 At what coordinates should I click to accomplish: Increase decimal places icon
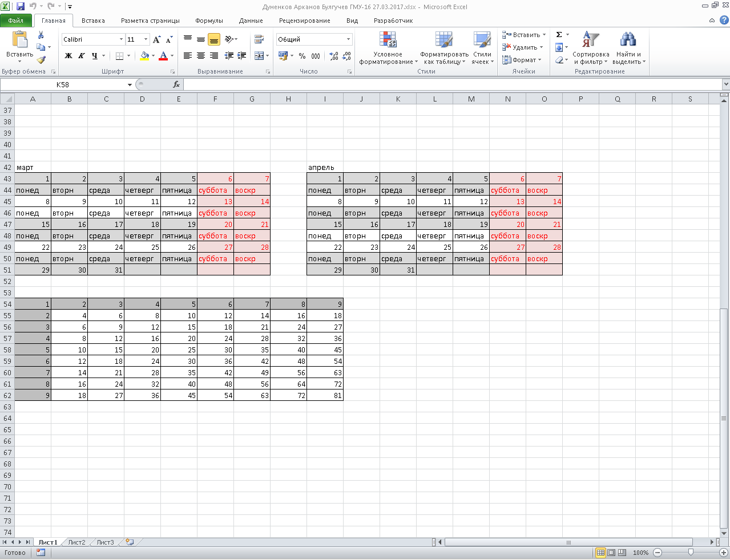pos(334,56)
